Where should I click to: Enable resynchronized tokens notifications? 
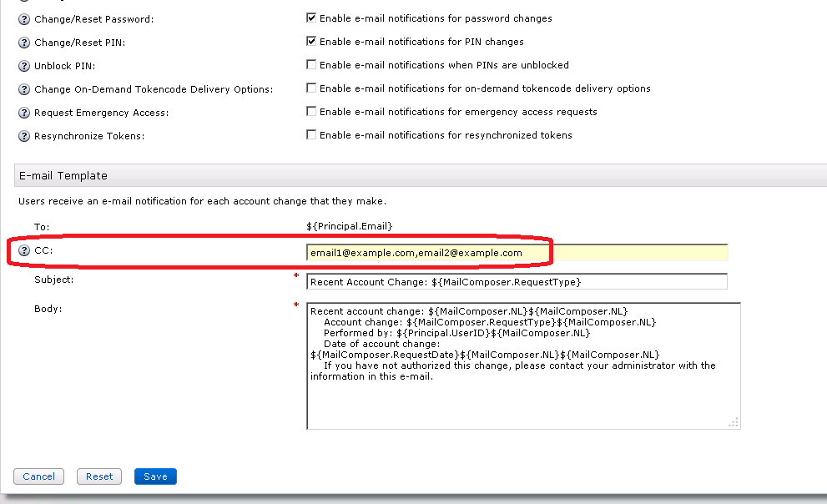[x=311, y=134]
